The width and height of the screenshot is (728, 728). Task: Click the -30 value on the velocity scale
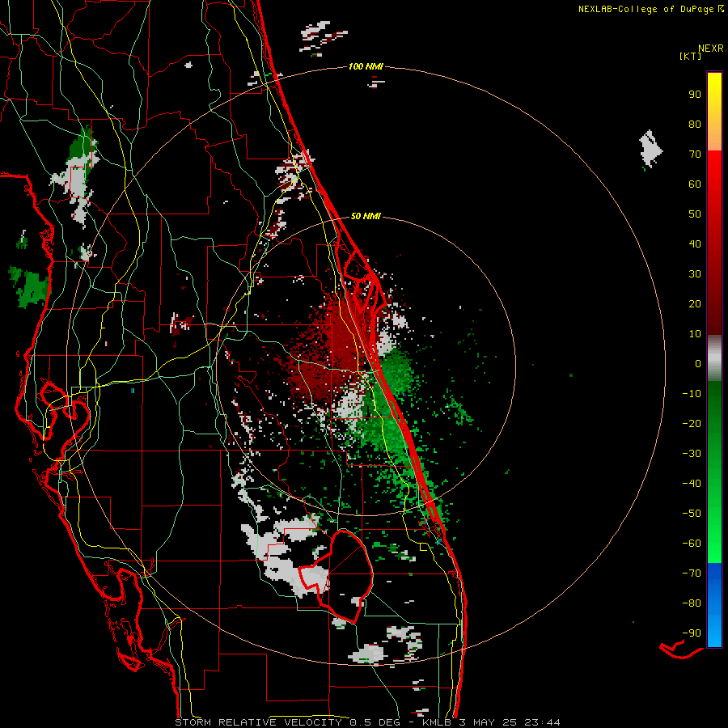692,454
